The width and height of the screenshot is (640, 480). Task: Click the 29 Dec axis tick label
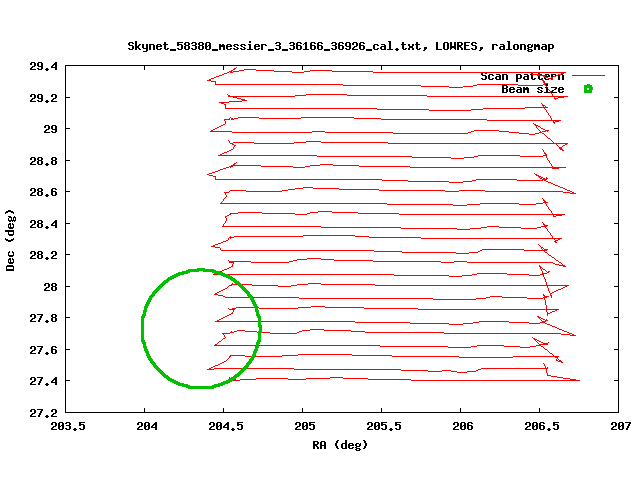click(x=51, y=129)
